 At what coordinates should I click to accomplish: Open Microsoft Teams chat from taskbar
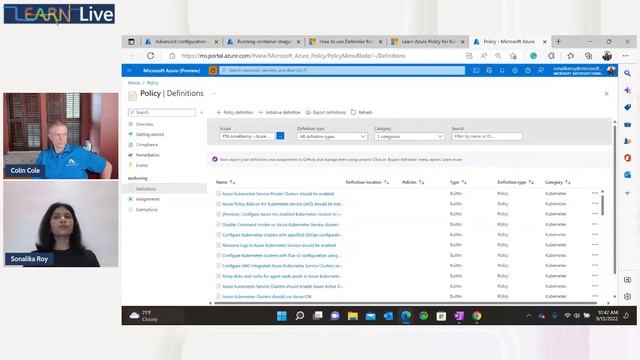[x=335, y=316]
